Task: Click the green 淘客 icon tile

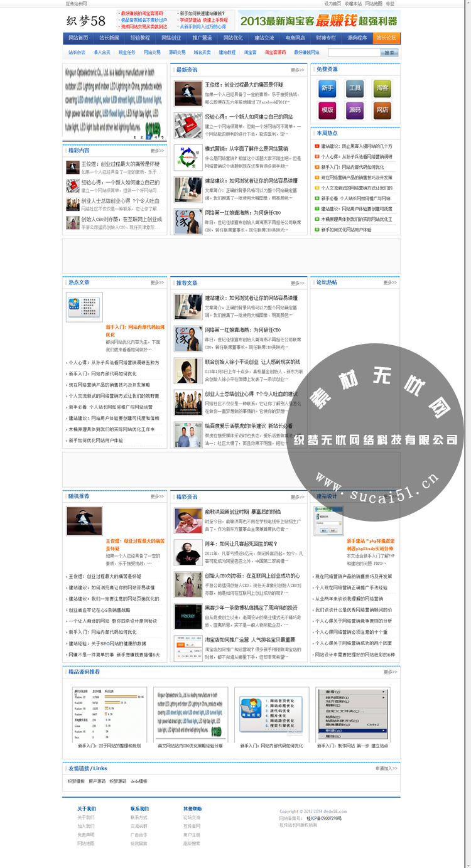Action: tap(382, 88)
